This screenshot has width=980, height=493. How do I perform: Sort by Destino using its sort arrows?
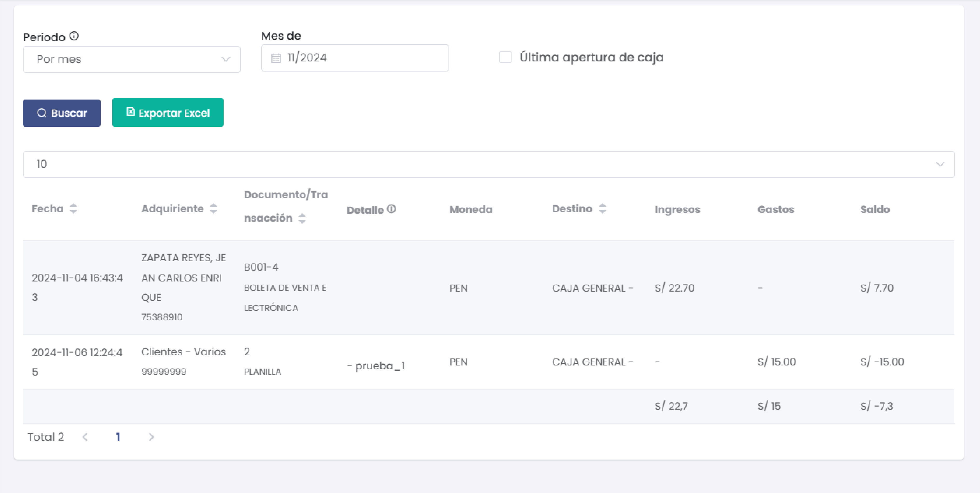603,208
